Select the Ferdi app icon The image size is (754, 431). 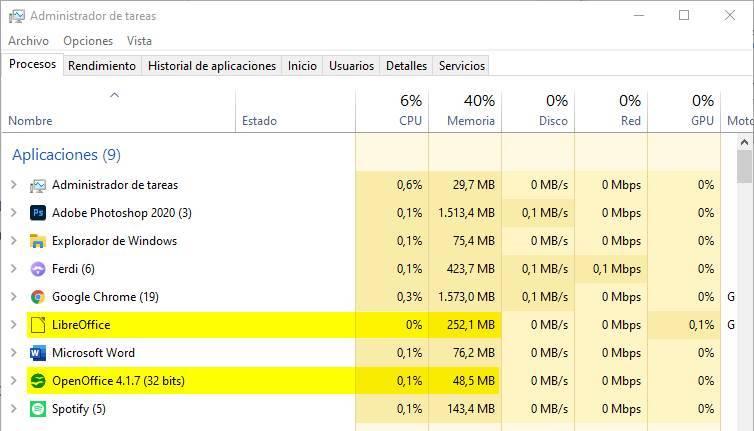click(x=38, y=269)
